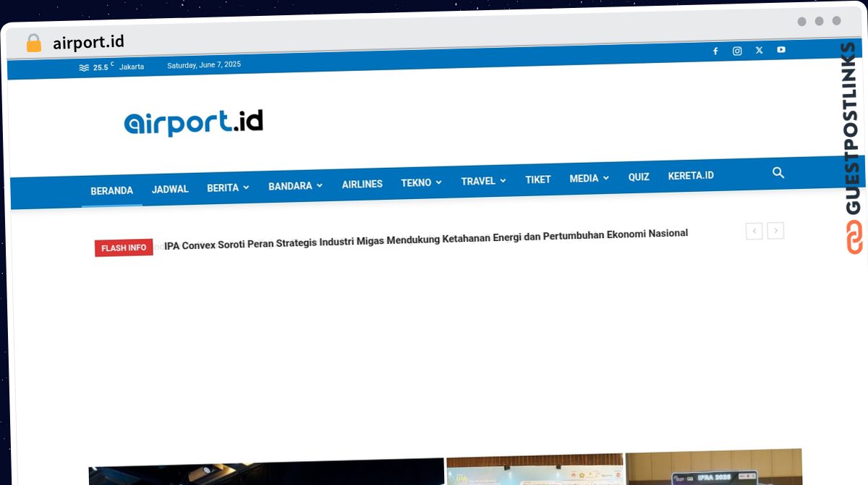Open the KERETA.ID menu link

(x=691, y=175)
